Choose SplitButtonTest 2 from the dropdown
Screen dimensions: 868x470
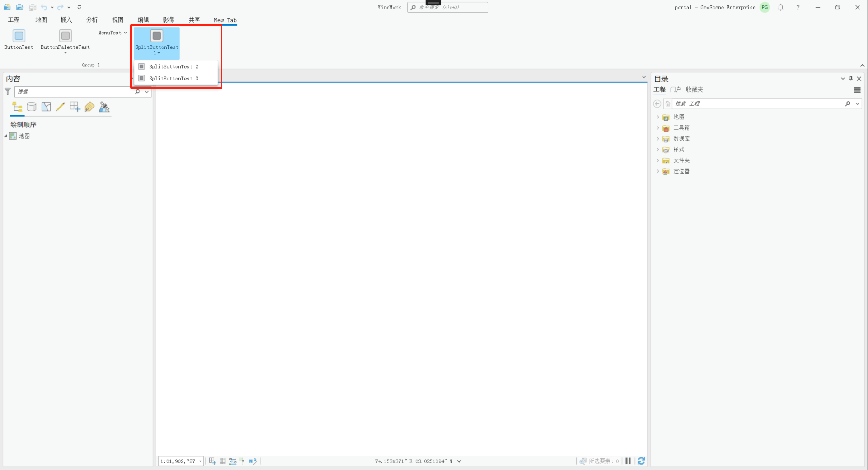tap(176, 66)
